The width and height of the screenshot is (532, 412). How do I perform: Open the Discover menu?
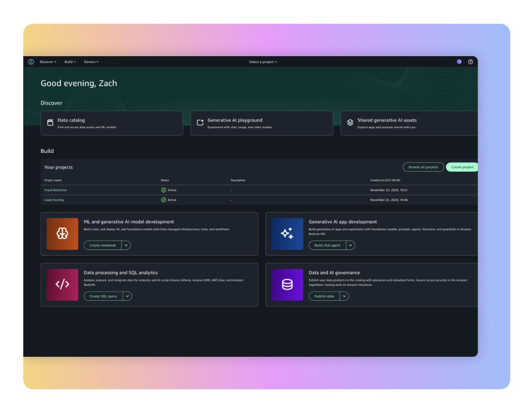[48, 62]
